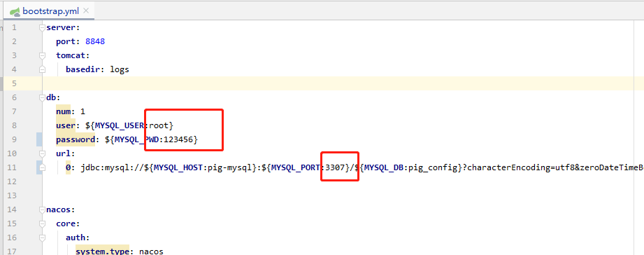Click the 'auth' key
The height and width of the screenshot is (255, 644).
pyautogui.click(x=76, y=237)
